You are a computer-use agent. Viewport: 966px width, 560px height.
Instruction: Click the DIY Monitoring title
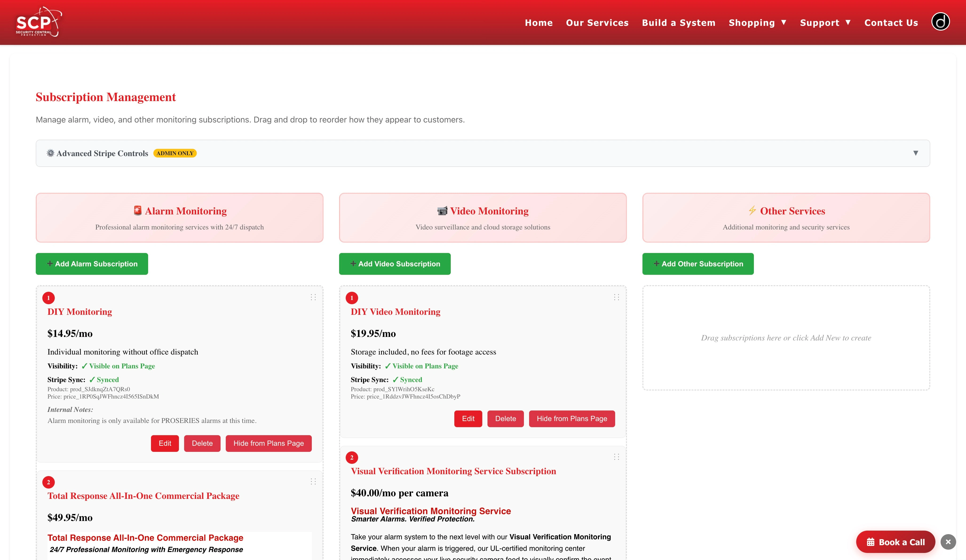(80, 312)
